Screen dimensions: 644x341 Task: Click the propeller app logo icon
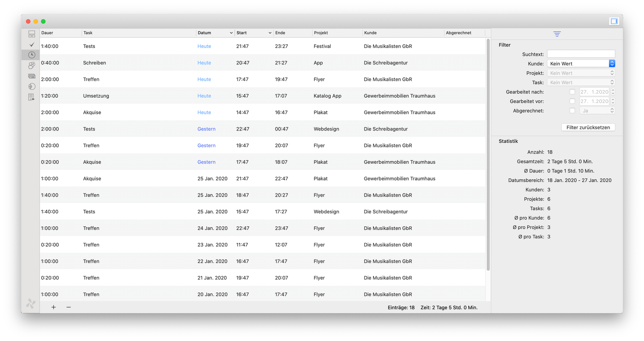pos(31,303)
